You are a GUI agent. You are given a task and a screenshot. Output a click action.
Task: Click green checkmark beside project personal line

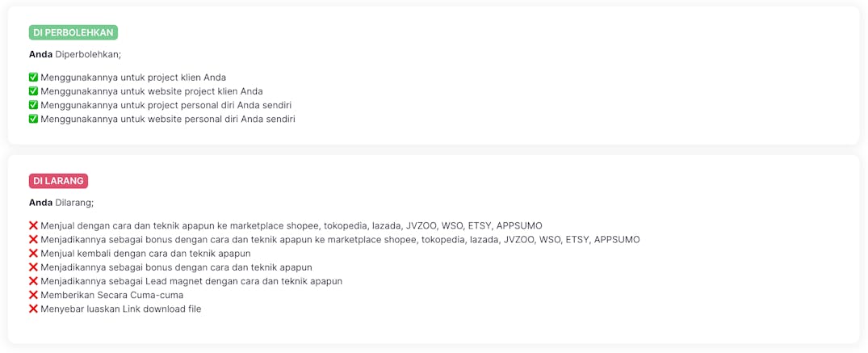pyautogui.click(x=34, y=105)
